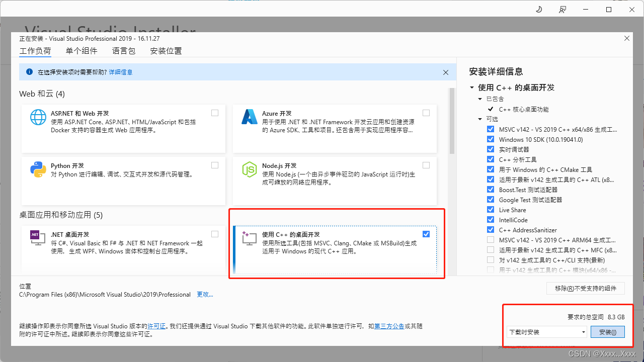Check the Python 开发 workload checkbox
The height and width of the screenshot is (362, 644).
point(215,165)
